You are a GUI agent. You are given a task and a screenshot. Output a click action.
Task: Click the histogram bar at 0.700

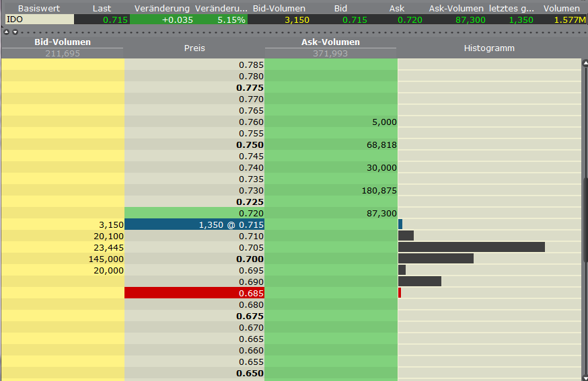point(436,259)
